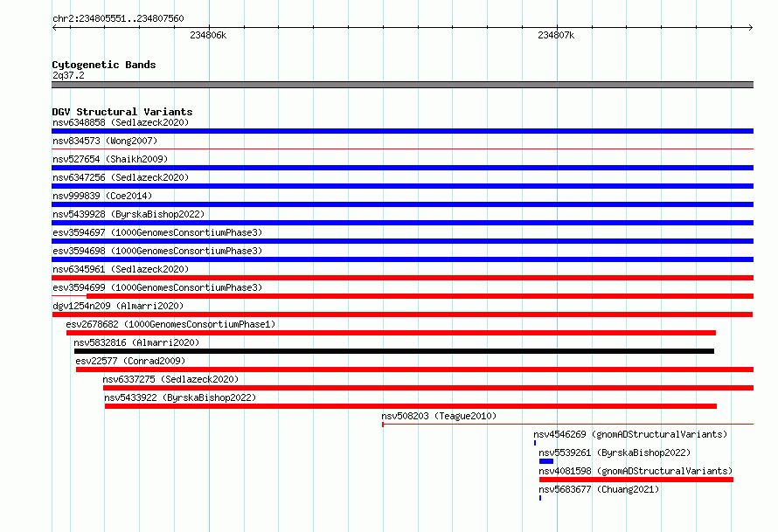Click the Cytogenetic Bands track title
Viewport: 778px width, 532px height.
[x=104, y=65]
